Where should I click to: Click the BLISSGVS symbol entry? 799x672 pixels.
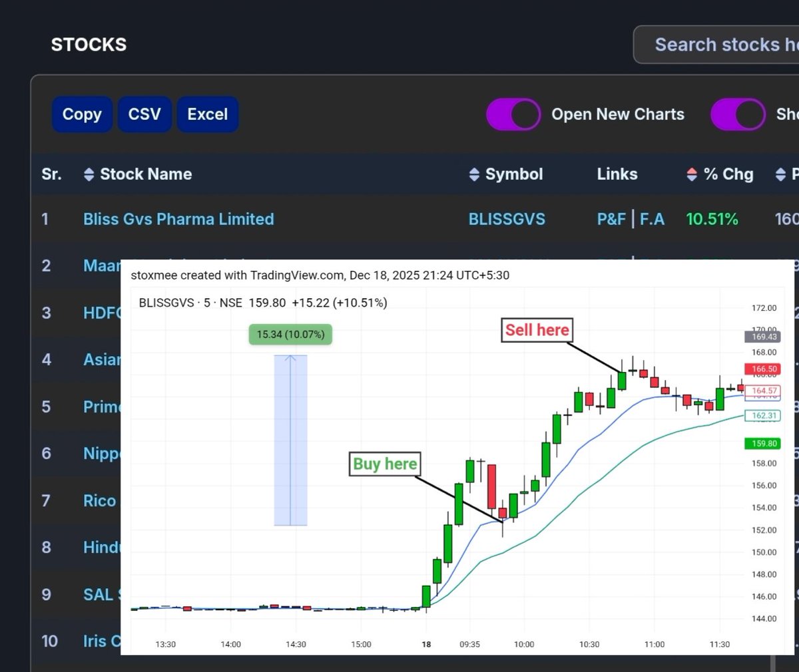tap(507, 218)
